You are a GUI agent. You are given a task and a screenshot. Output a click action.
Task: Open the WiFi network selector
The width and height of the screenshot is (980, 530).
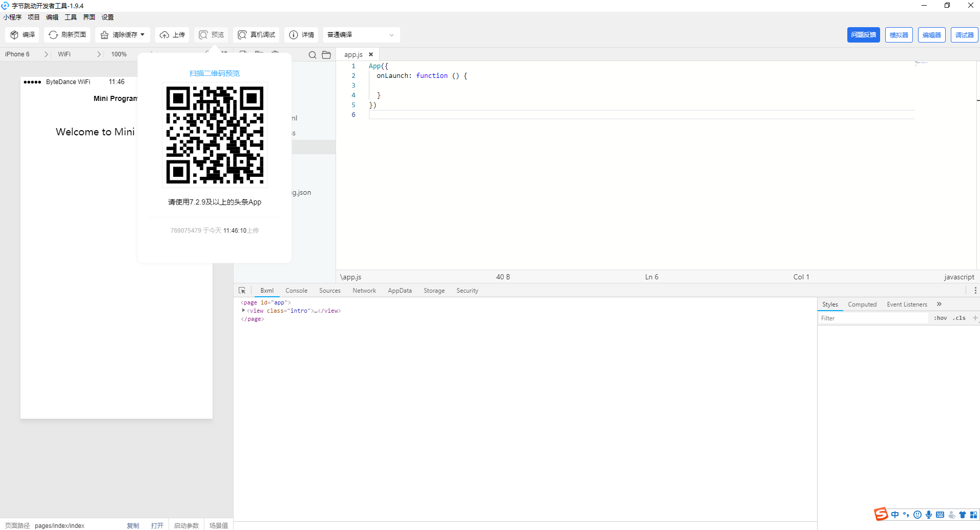(x=79, y=54)
